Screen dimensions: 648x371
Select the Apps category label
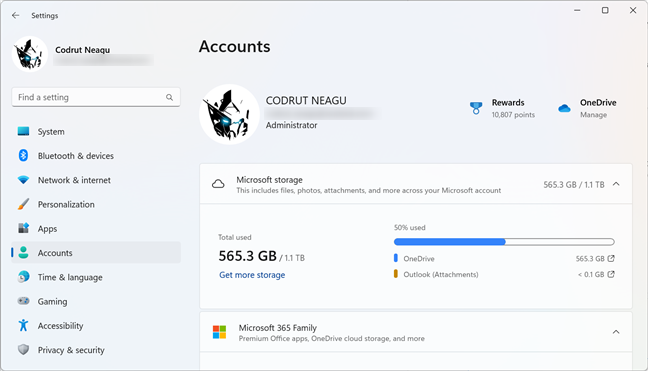[x=48, y=229]
